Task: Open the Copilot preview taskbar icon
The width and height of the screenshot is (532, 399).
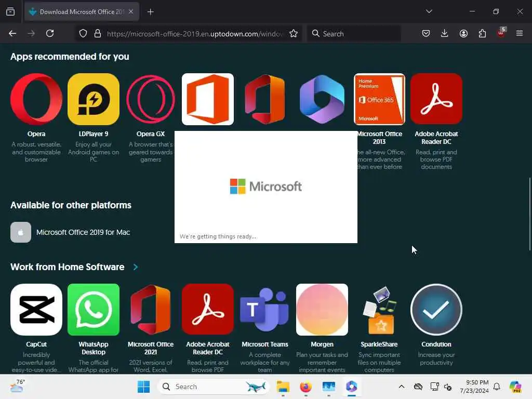Action: click(x=515, y=387)
